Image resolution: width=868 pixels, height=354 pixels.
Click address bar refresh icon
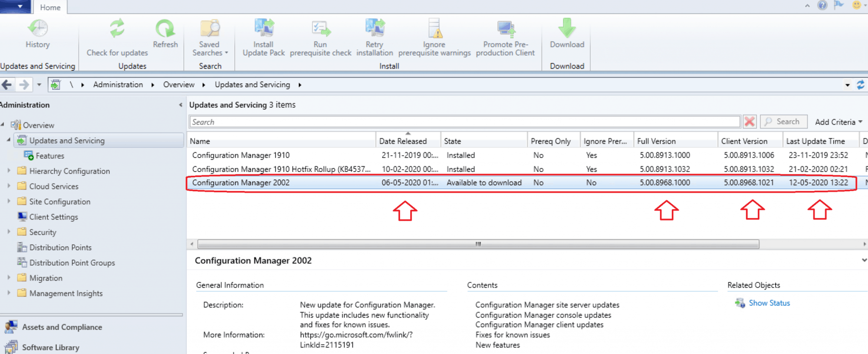861,85
